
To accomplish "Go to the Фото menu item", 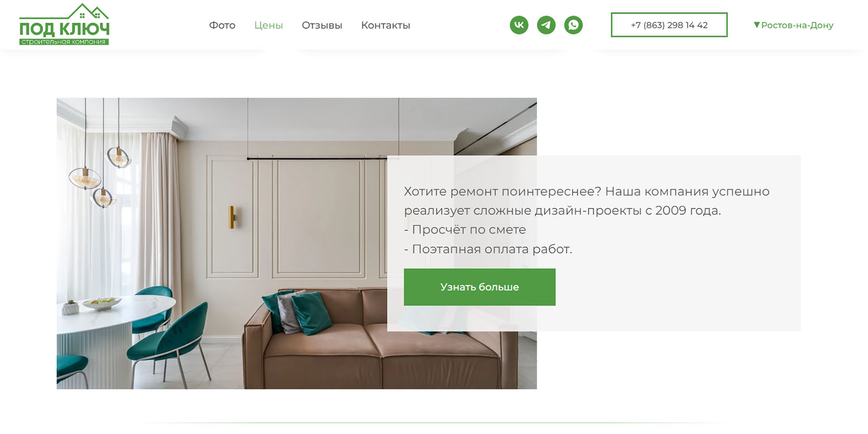I will [222, 25].
